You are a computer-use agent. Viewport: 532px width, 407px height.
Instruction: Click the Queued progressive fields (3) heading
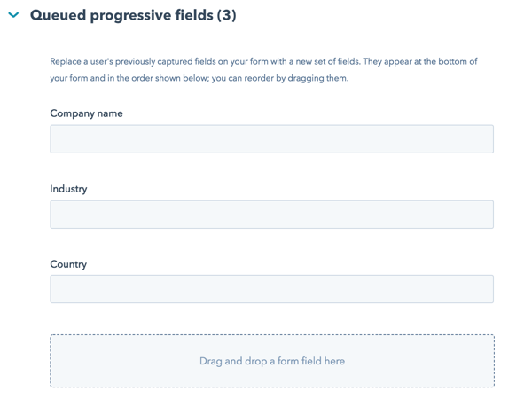133,16
